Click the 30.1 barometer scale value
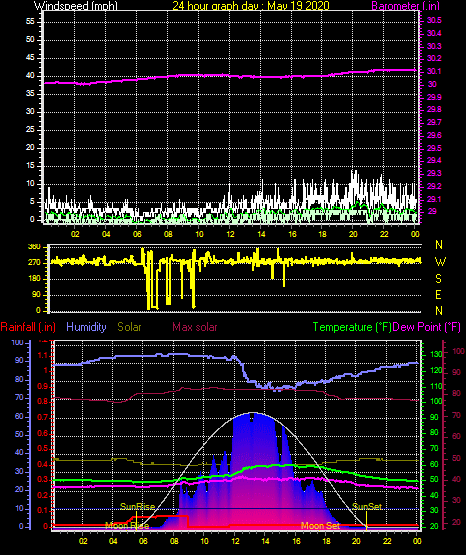466x555 pixels. 434,71
